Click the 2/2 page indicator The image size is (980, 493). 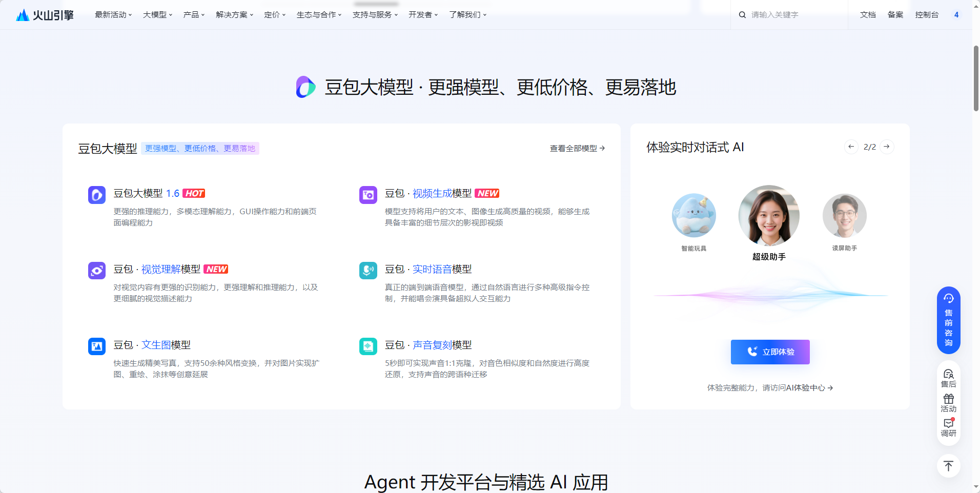tap(870, 147)
